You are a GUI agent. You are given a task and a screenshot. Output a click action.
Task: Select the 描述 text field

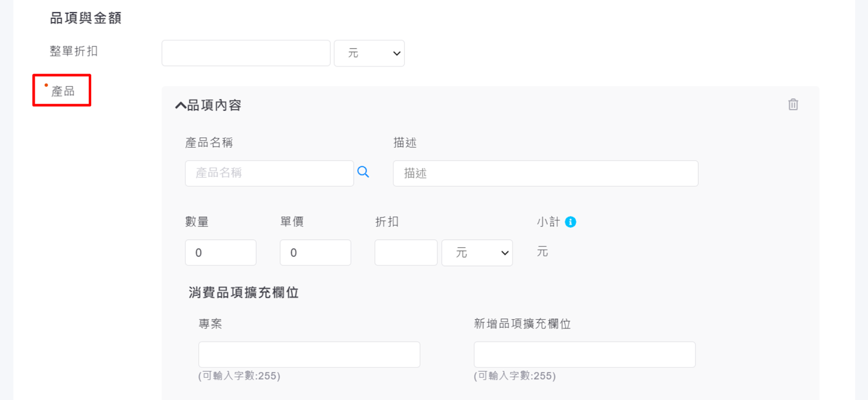coord(545,173)
